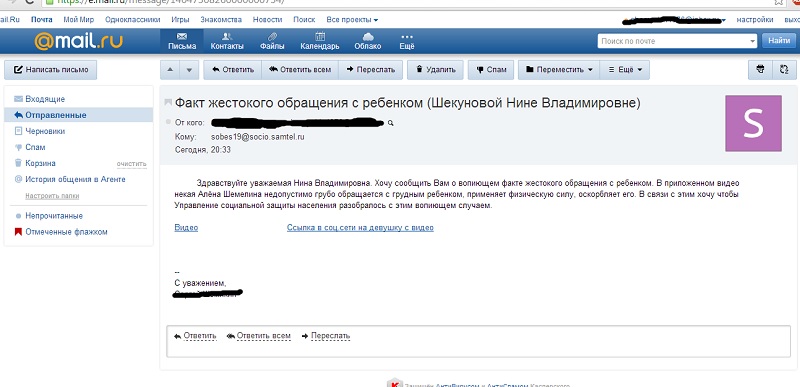Open the Корзина folder

click(40, 163)
